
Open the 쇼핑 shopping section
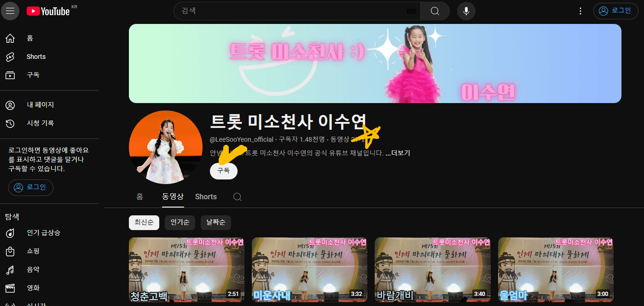[34, 251]
